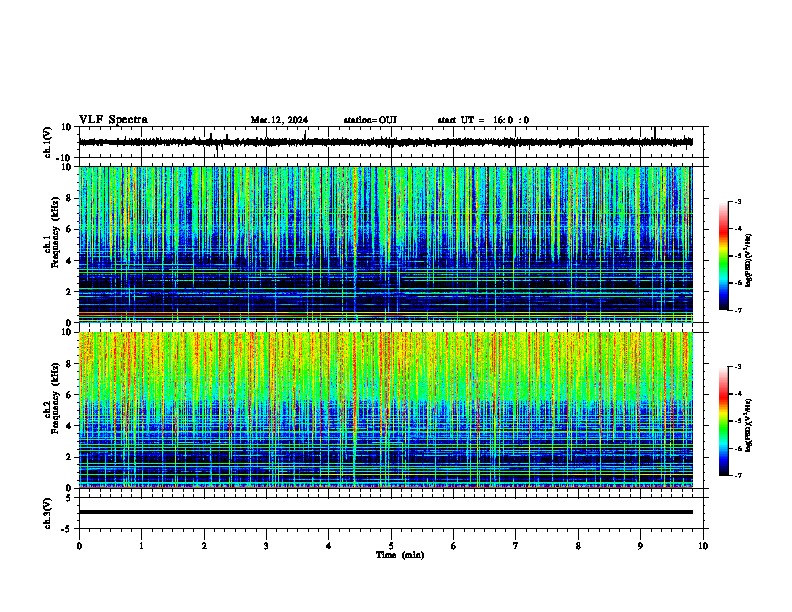
Task: Select the date text "Mar.12, 2024"
Action: pos(279,120)
